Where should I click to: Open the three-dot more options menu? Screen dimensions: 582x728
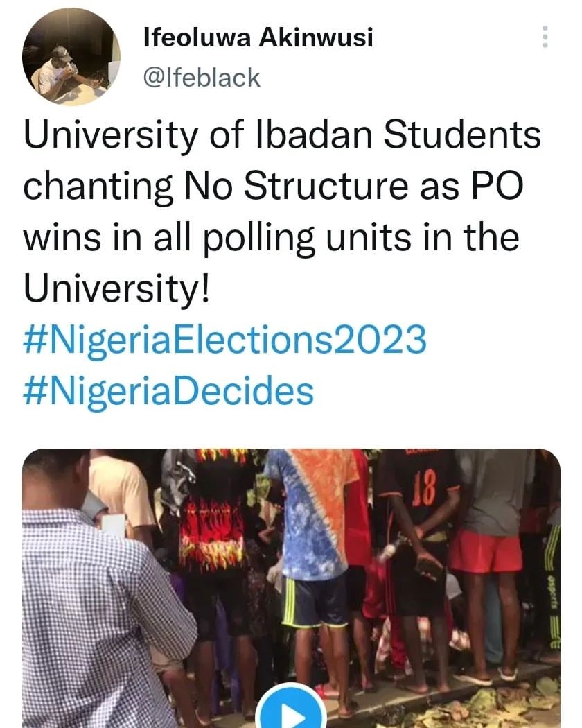pyautogui.click(x=545, y=37)
